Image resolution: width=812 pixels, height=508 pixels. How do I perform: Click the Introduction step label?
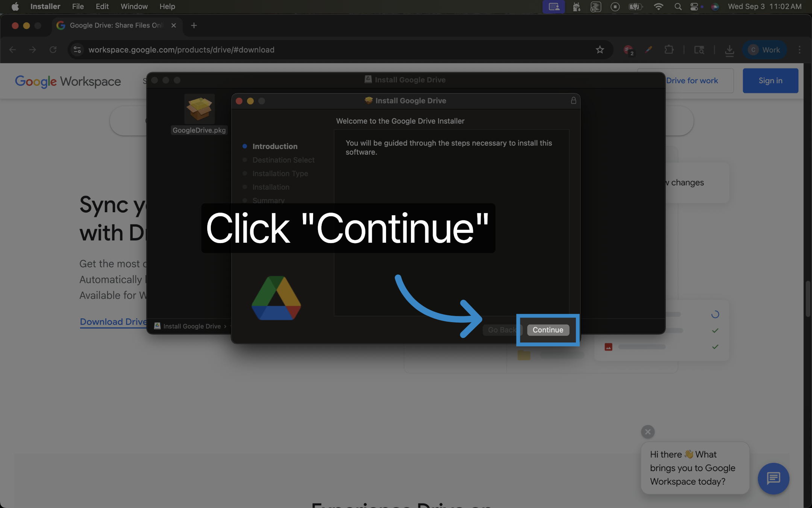(275, 146)
